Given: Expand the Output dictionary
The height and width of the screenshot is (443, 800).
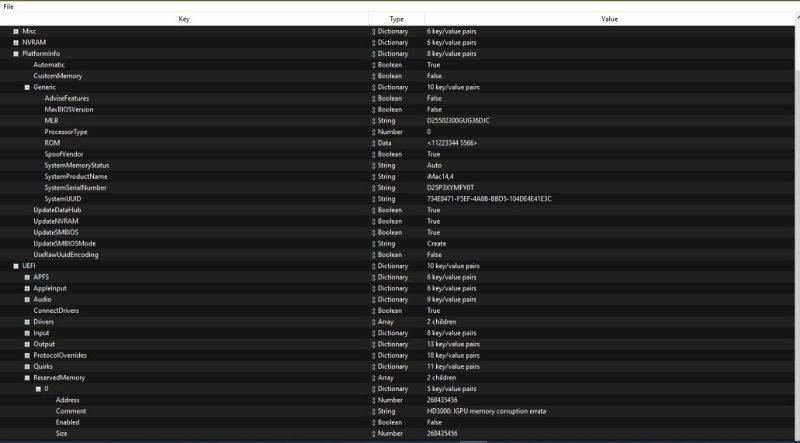Looking at the screenshot, I should pyautogui.click(x=27, y=344).
